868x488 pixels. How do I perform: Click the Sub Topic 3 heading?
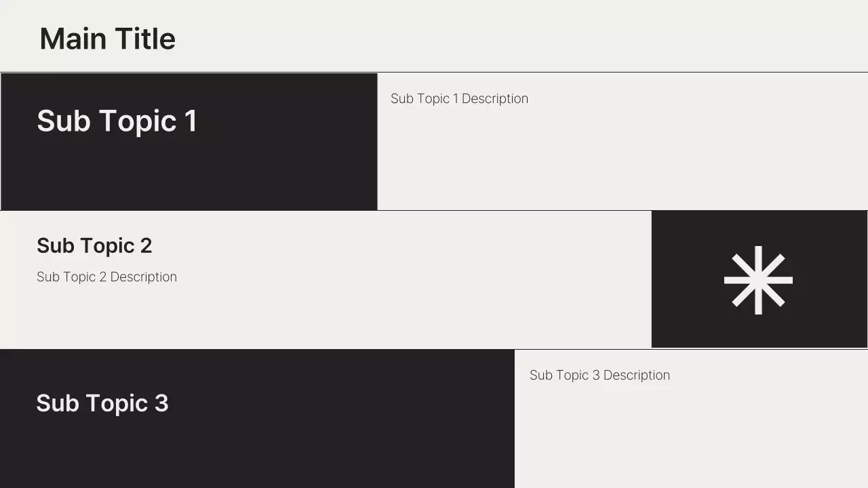point(102,403)
